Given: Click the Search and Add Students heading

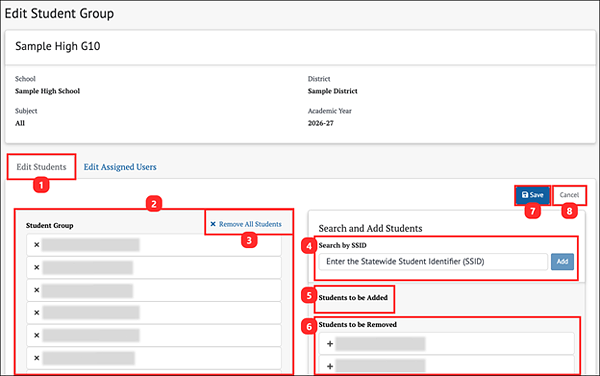Looking at the screenshot, I should pos(370,228).
